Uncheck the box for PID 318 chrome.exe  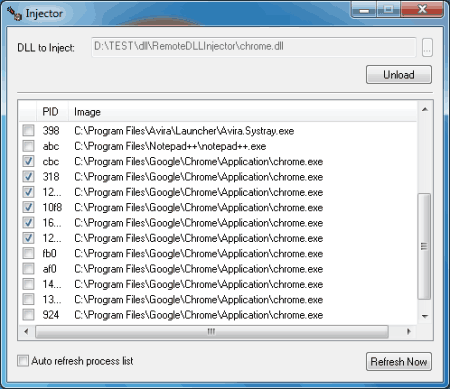28,176
